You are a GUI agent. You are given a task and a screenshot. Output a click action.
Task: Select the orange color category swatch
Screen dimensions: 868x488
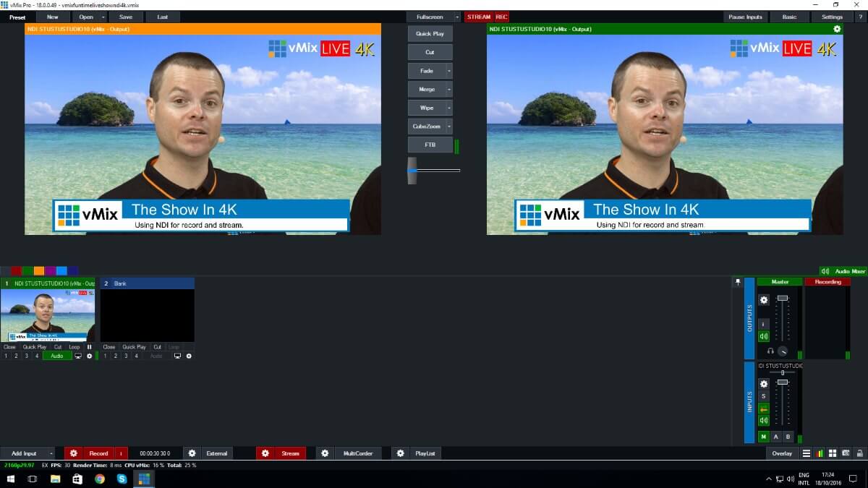click(x=39, y=271)
